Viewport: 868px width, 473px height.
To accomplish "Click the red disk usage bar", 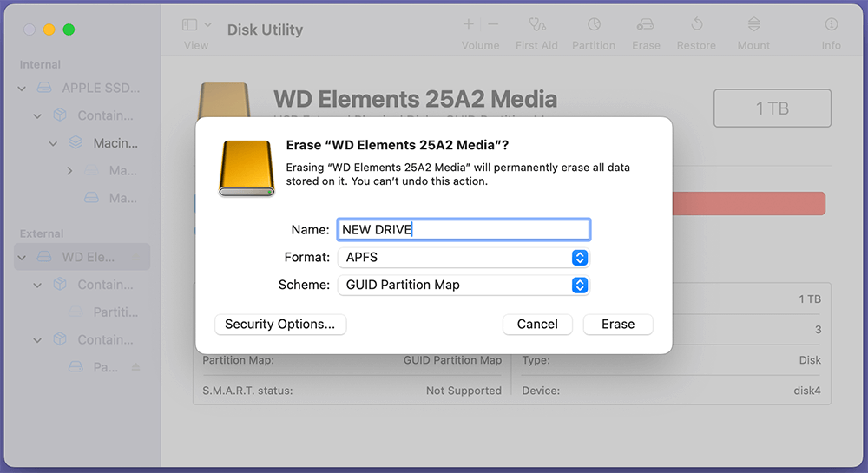I will coord(748,204).
